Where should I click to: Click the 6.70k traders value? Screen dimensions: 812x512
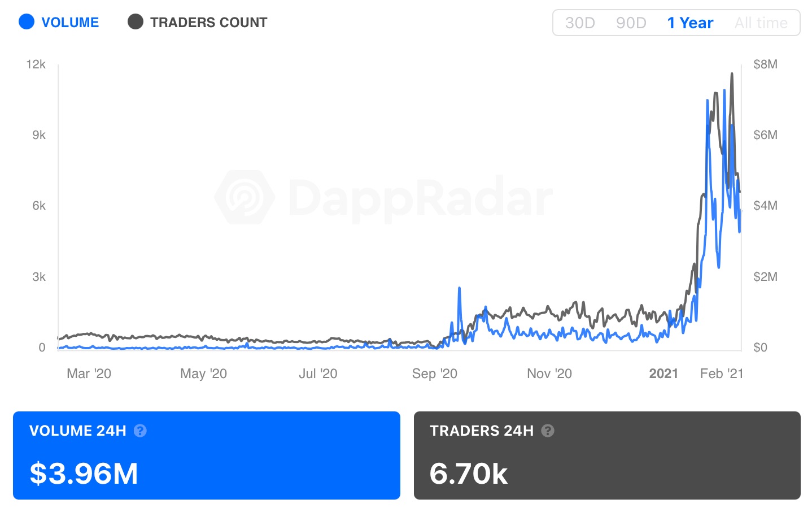[x=469, y=473]
